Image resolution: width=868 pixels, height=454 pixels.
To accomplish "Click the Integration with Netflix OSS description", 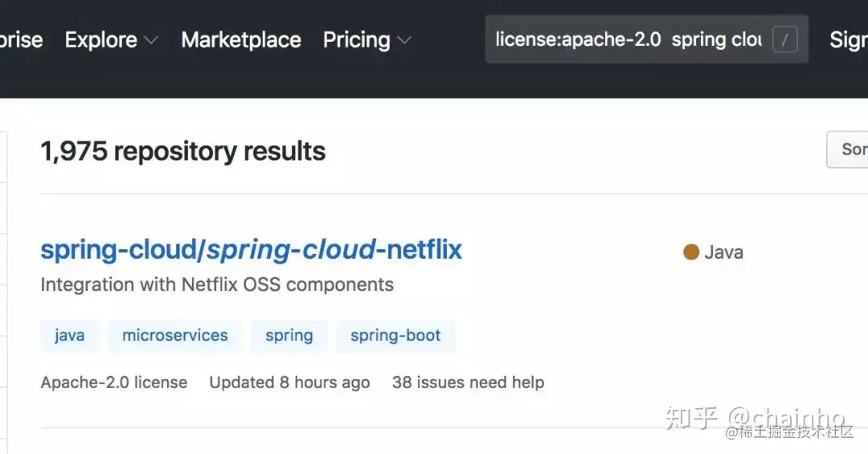I will point(217,284).
